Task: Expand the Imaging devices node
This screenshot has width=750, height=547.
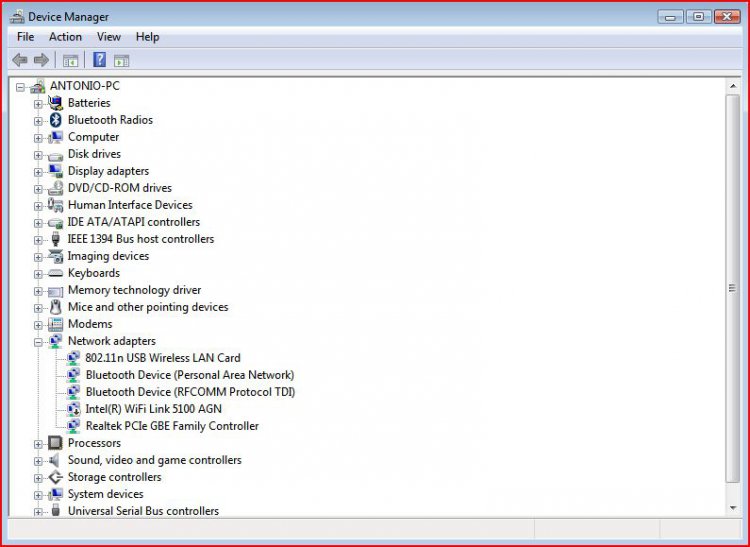Action: [38, 257]
